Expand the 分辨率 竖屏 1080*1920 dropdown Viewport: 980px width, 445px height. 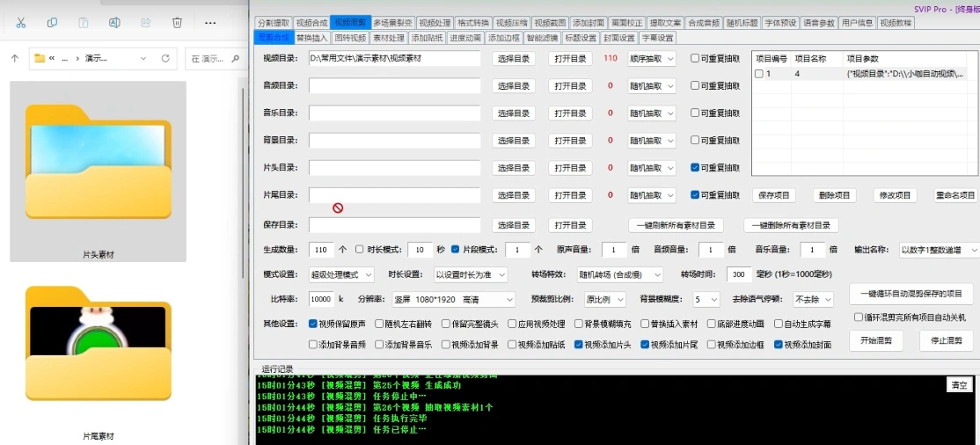pos(452,300)
